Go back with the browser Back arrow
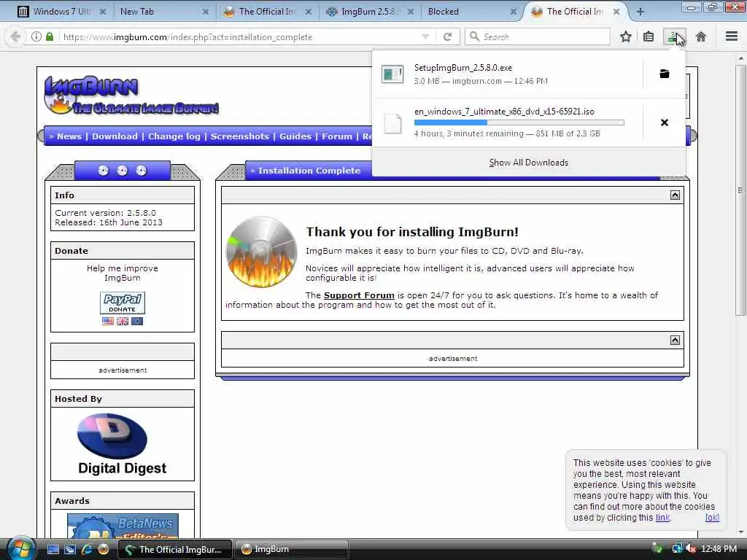Image resolution: width=747 pixels, height=560 pixels. point(15,36)
